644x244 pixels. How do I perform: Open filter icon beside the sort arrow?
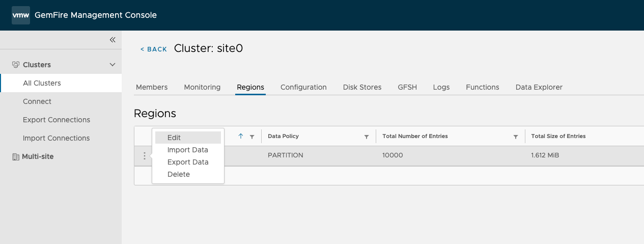(x=252, y=137)
